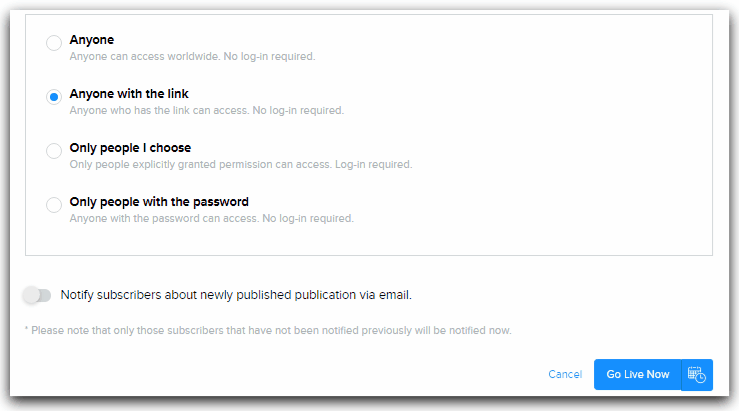739x411 pixels.
Task: Click the "Anyone with the link" label text
Action: (129, 94)
